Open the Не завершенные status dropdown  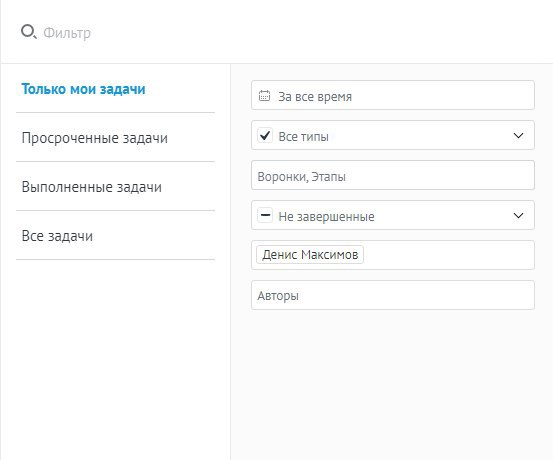coord(393,215)
